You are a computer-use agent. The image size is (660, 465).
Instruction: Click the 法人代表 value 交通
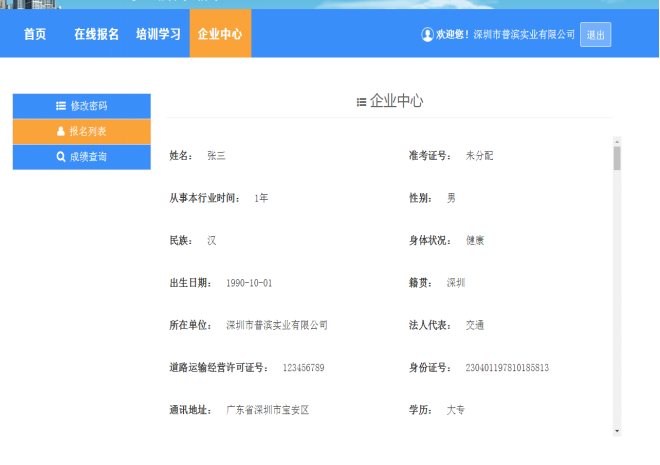[x=475, y=325]
